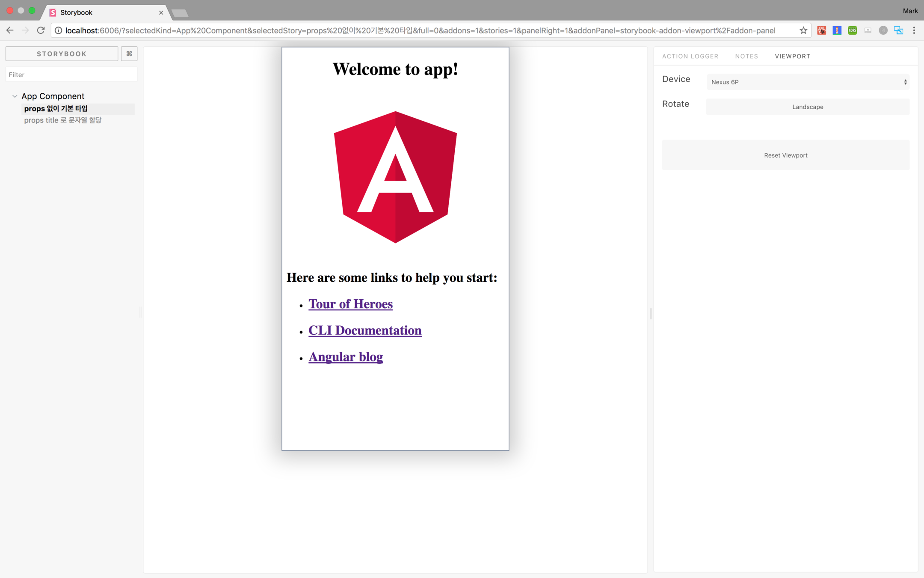
Task: Open the red React devtools extension icon
Action: [x=821, y=30]
